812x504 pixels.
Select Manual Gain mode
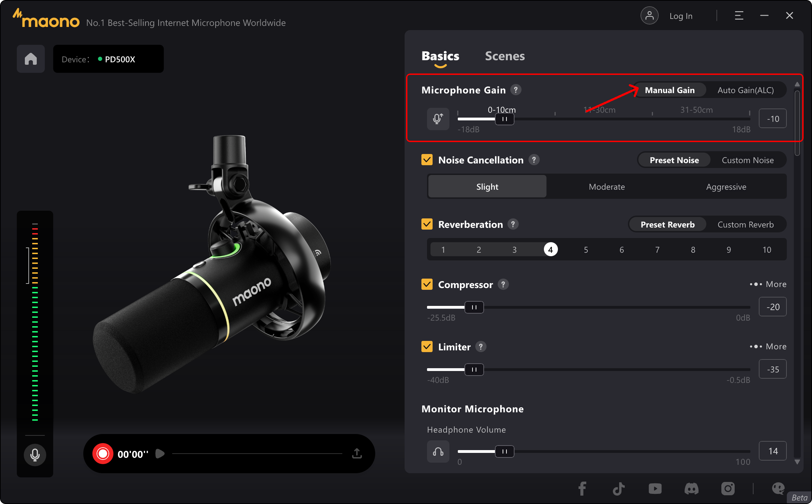click(670, 90)
